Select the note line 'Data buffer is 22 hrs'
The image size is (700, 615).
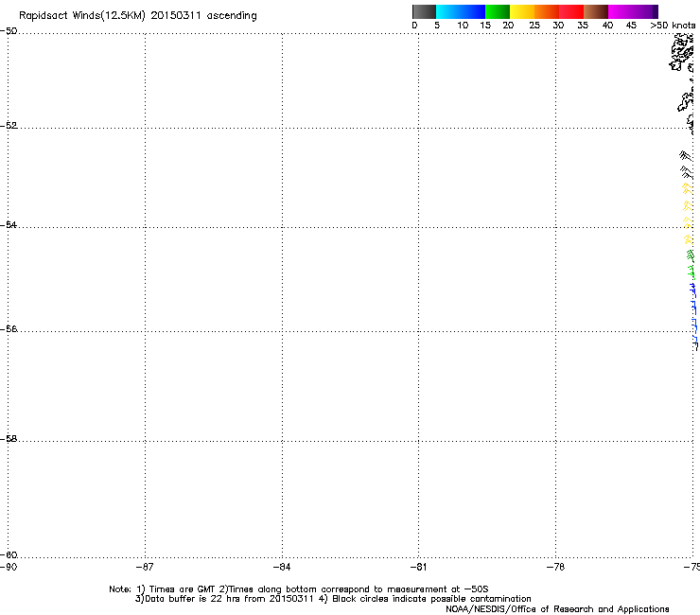[334, 599]
